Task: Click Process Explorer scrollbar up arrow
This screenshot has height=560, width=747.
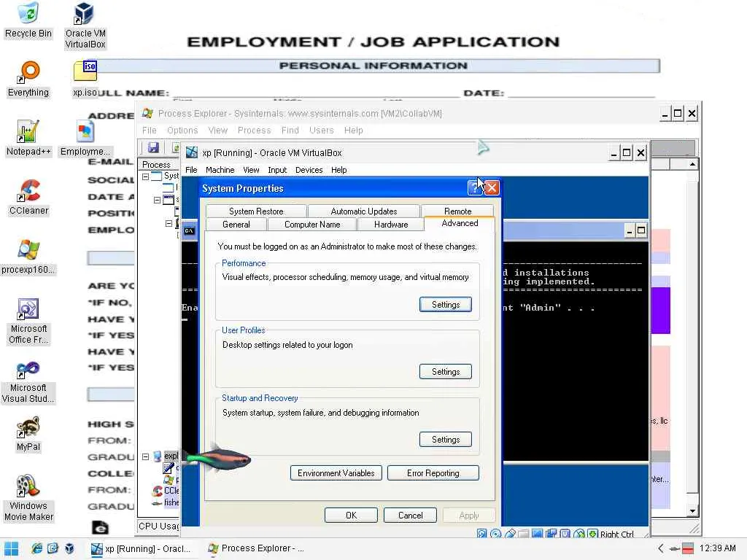Action: pos(692,164)
